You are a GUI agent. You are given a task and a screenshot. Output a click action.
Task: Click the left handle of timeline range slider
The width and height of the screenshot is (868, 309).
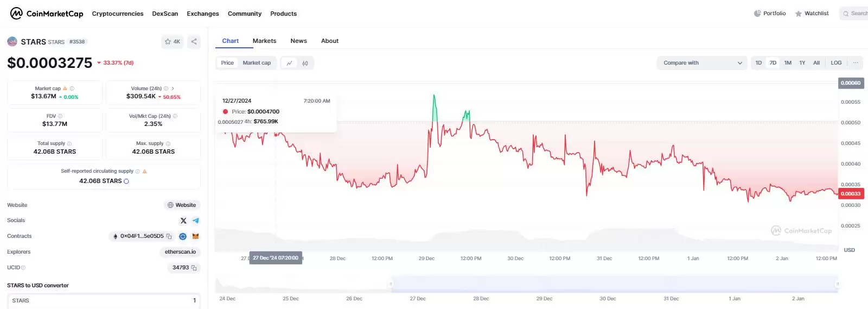coord(391,284)
